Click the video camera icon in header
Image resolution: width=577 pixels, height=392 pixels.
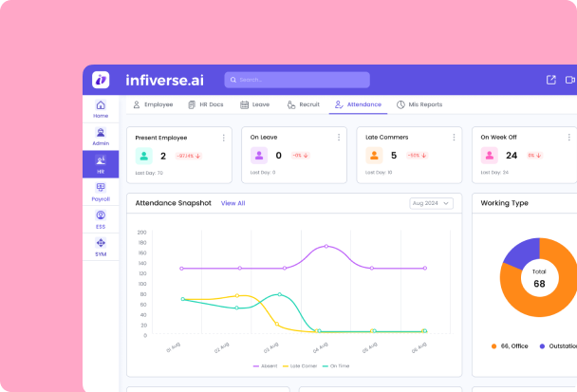click(x=570, y=80)
